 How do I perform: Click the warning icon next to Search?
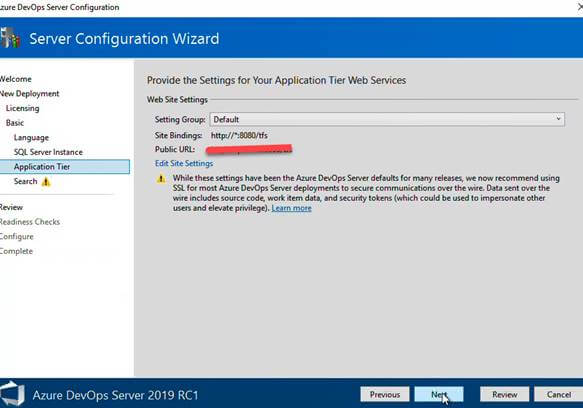[x=46, y=181]
